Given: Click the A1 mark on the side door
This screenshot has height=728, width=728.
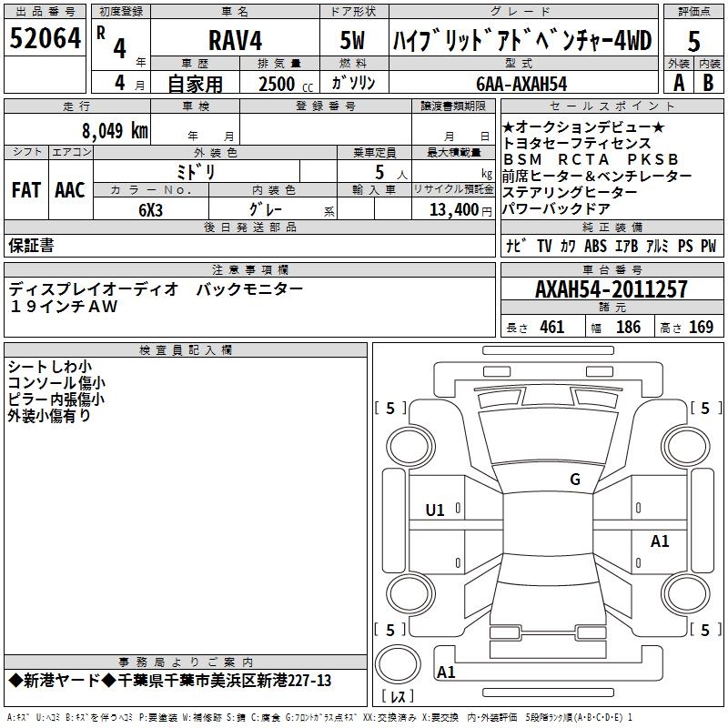Looking at the screenshot, I should 660,541.
